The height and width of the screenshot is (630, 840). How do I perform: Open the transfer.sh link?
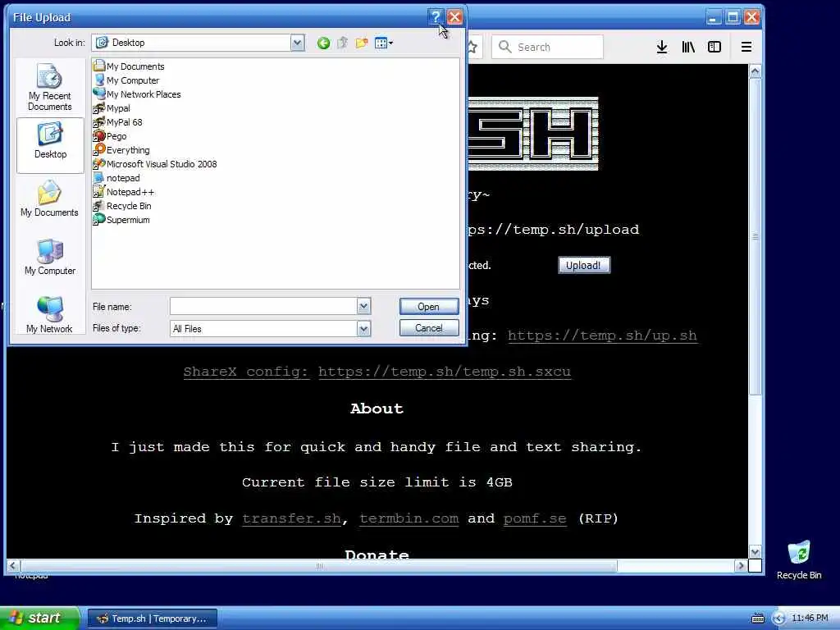[291, 518]
